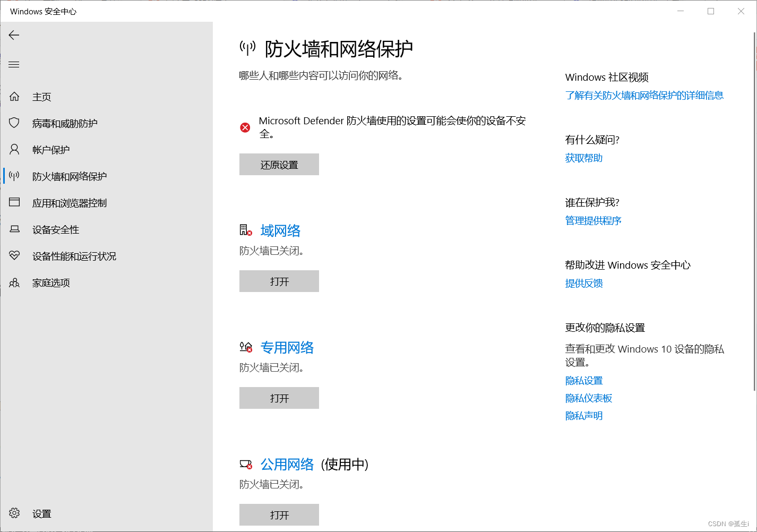Click 防火墙已关闭 status under 专用网络

point(271,367)
